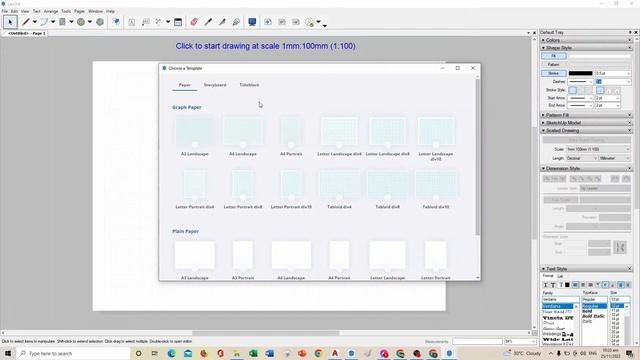The width and height of the screenshot is (640, 360).
Task: Click the Add Page icon
Action: pyautogui.click(x=268, y=22)
